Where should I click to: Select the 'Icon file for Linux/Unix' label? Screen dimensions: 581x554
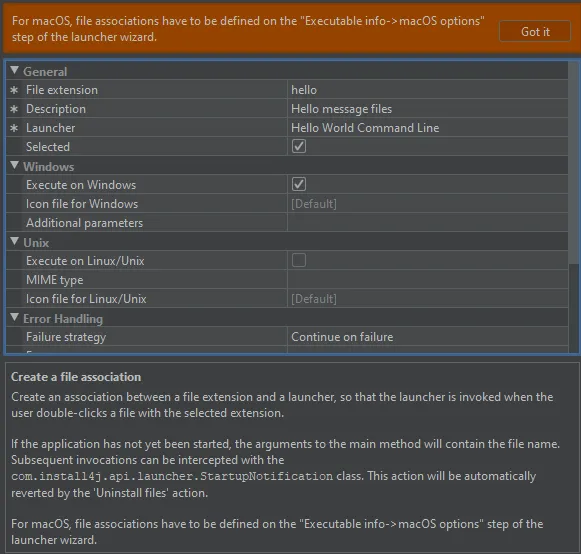(86, 299)
